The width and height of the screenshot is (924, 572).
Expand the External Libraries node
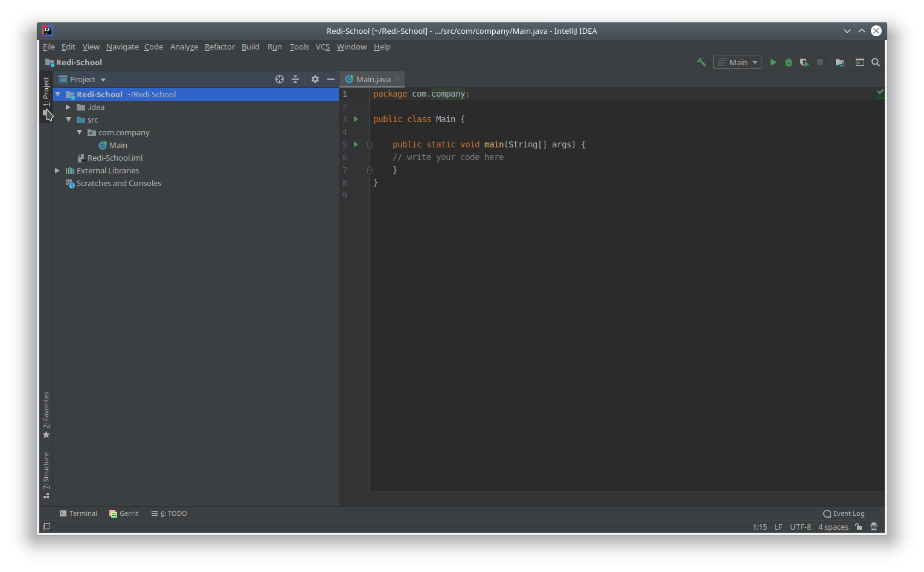[x=57, y=170]
